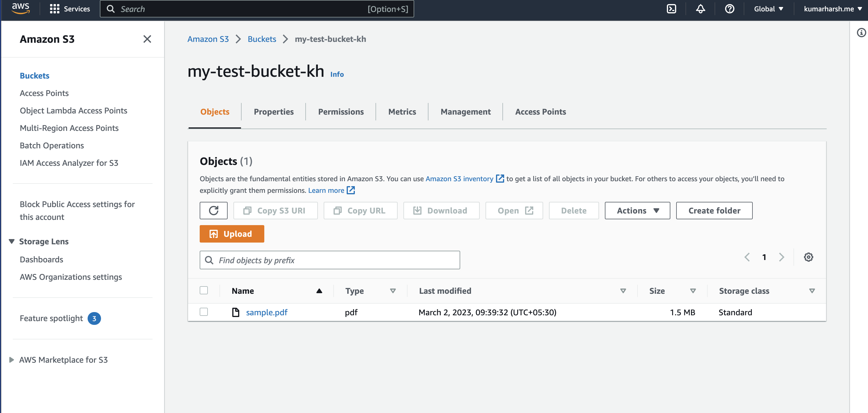Collapse the Storage Lens section
This screenshot has height=413, width=868.
click(11, 241)
